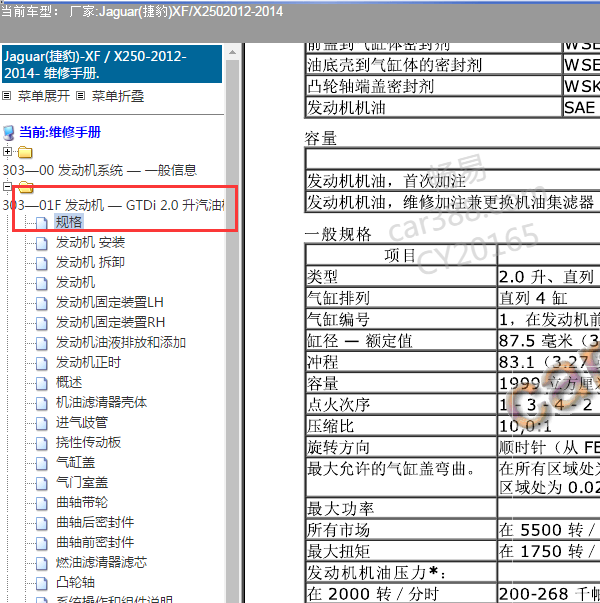Click page icon next to 发动机油液排放和添加
This screenshot has height=603, width=600.
tap(42, 343)
